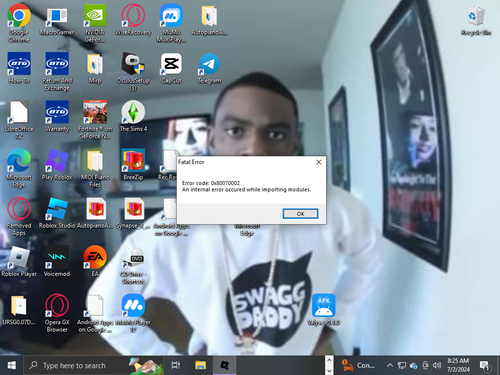Select the Removed Apps shortcut

[19, 216]
